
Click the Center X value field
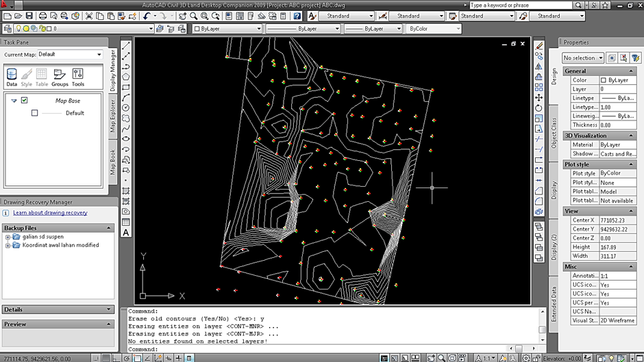[618, 220]
